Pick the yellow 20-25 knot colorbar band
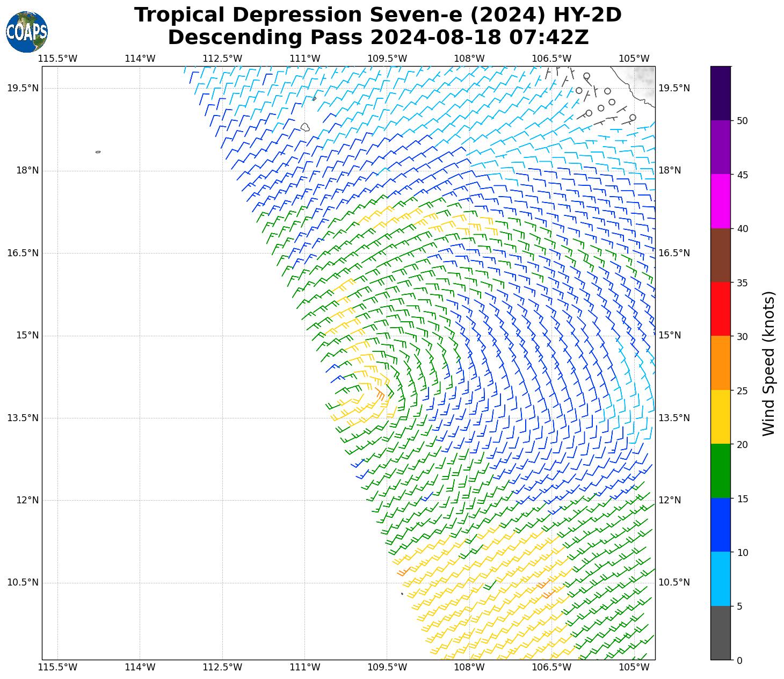The image size is (784, 679). pos(720,417)
